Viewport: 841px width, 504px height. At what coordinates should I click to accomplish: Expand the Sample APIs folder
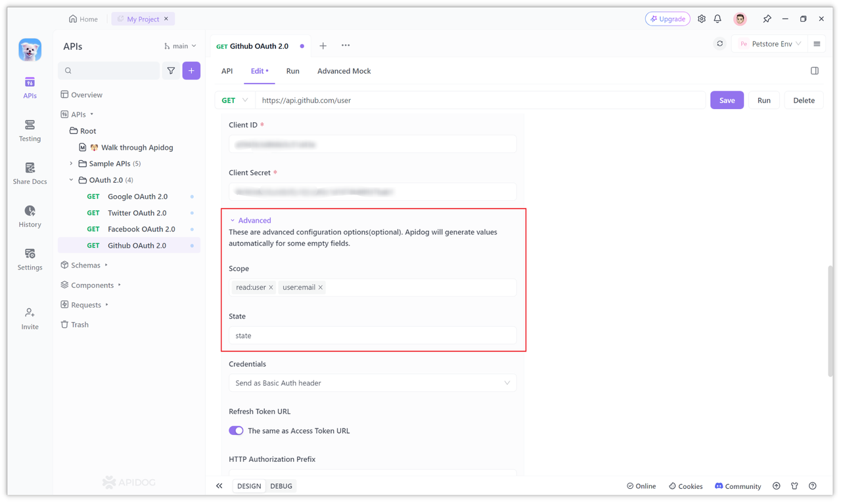click(71, 164)
